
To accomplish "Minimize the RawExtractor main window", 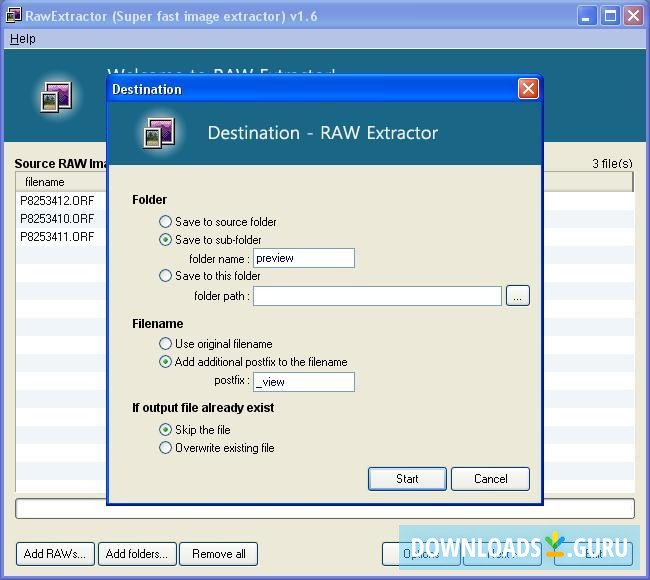I will [587, 16].
